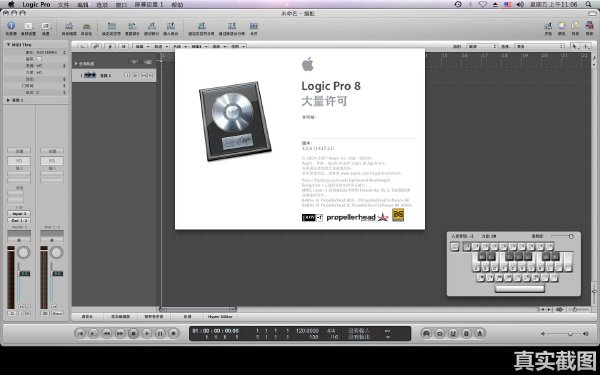The image size is (600, 375).
Task: Click the alternate crosshair tool selector
Action: 585,46
